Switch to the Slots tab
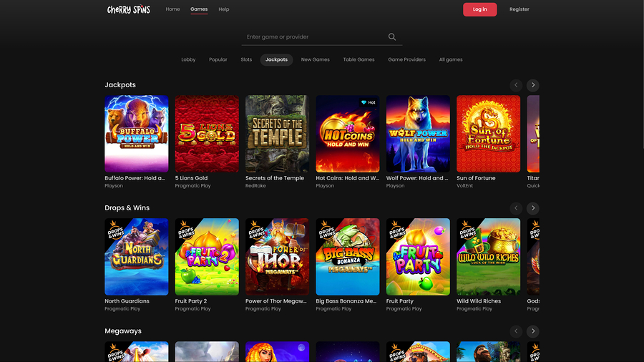 pyautogui.click(x=246, y=59)
